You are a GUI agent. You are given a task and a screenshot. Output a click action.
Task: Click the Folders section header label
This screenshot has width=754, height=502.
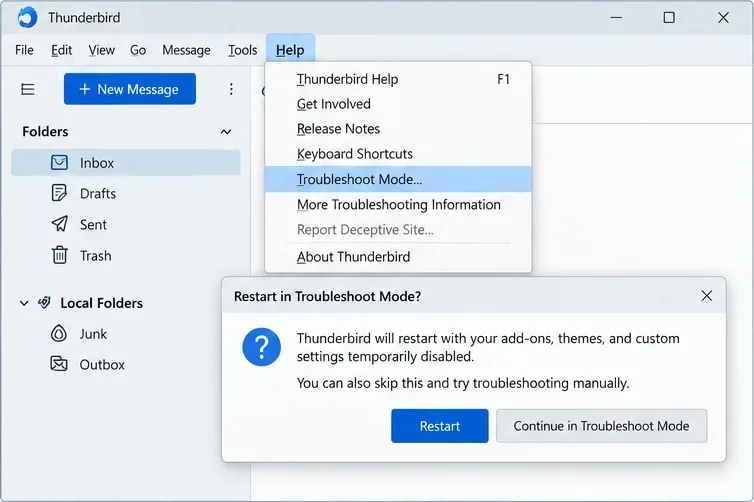[x=45, y=131]
